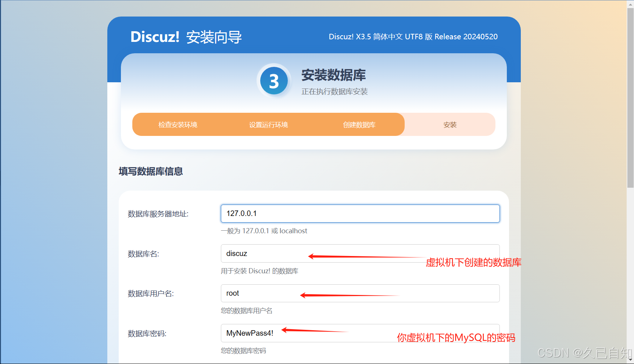Click the 用于安装 Discuz! 的数据库 hint

pos(259,271)
